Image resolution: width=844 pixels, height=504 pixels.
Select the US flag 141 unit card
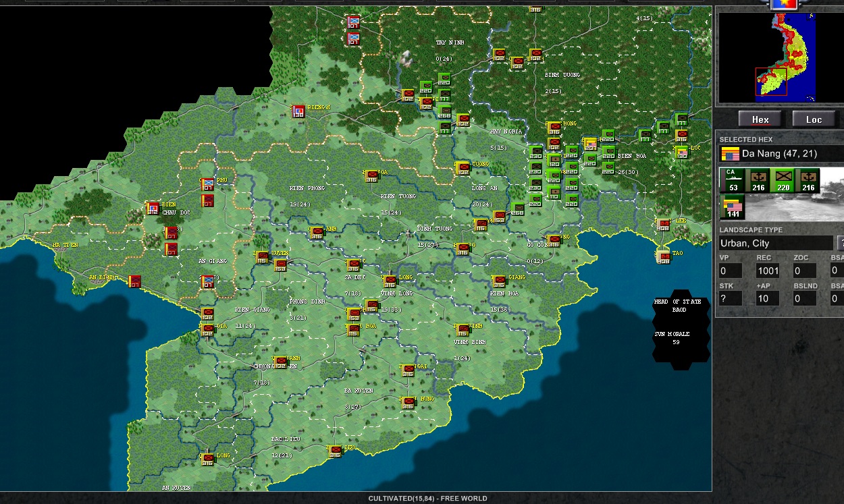pyautogui.click(x=733, y=207)
